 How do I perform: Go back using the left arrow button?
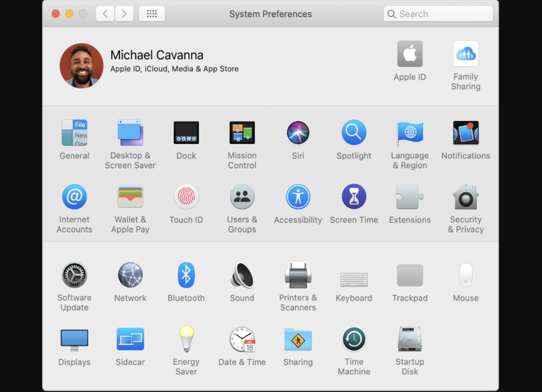point(105,14)
